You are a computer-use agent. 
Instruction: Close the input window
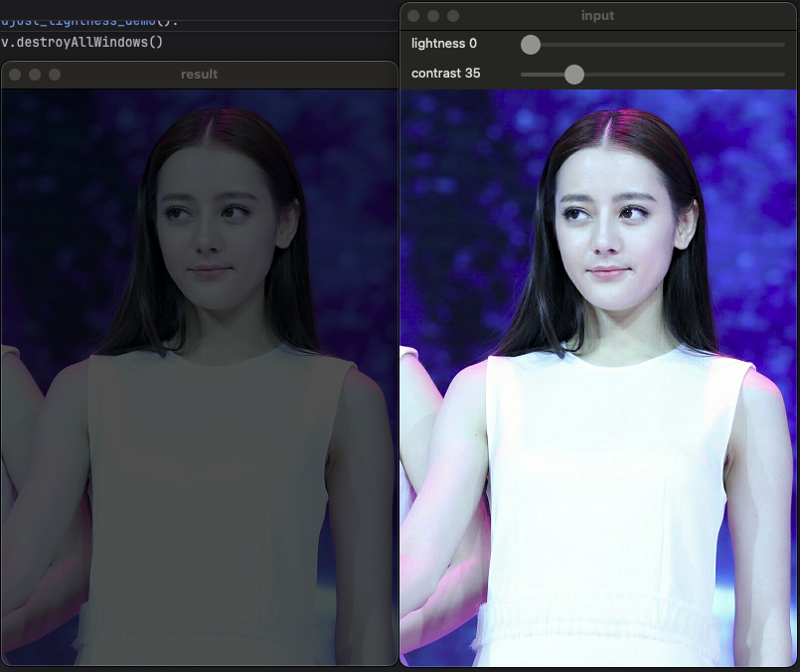click(x=412, y=16)
